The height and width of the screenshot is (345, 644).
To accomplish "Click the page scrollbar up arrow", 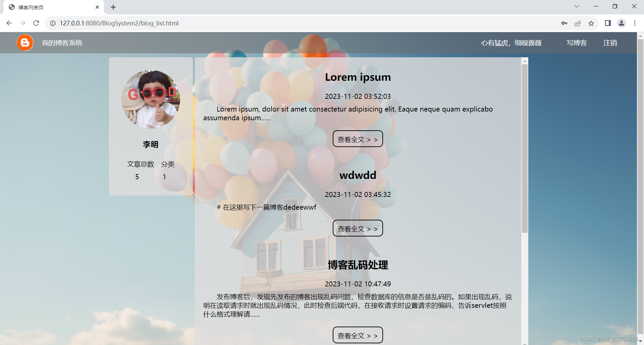I will click(x=640, y=36).
